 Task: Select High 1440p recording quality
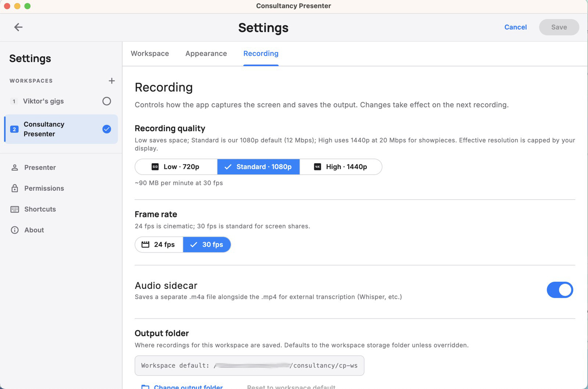pos(341,167)
